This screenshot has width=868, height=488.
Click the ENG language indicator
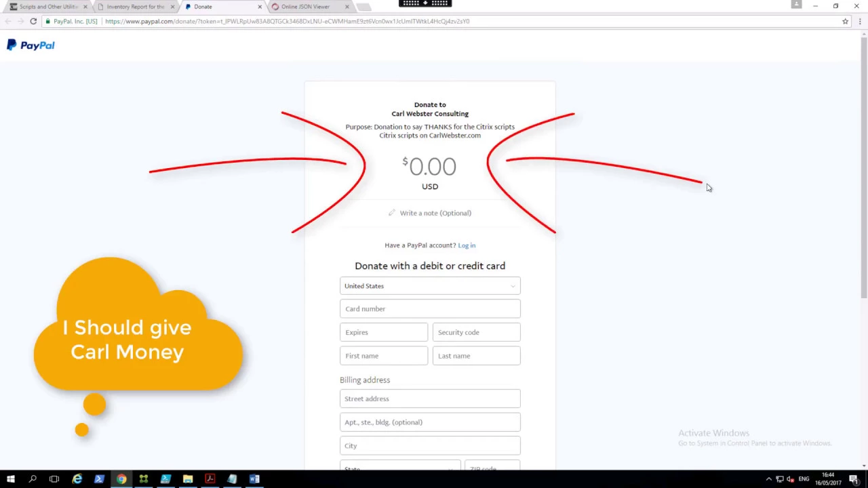(x=804, y=479)
